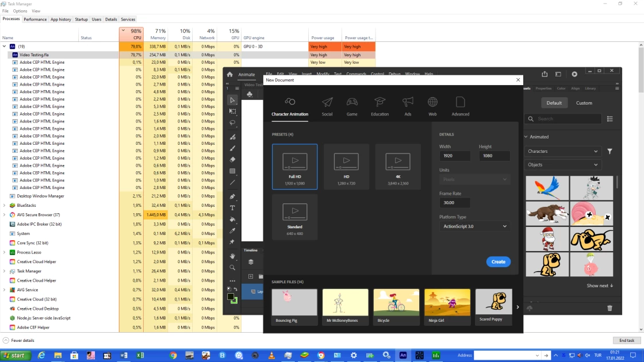Click End task button
Image resolution: width=644 pixels, height=362 pixels.
[627, 340]
